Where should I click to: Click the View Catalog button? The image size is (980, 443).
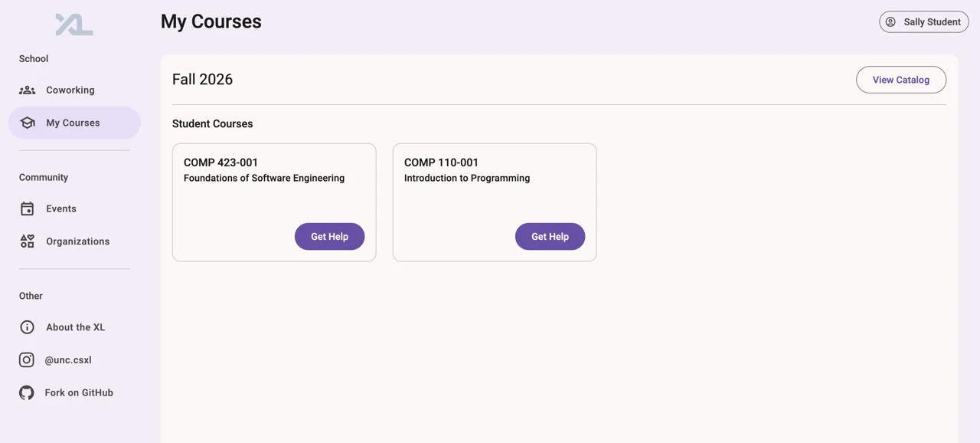(901, 80)
